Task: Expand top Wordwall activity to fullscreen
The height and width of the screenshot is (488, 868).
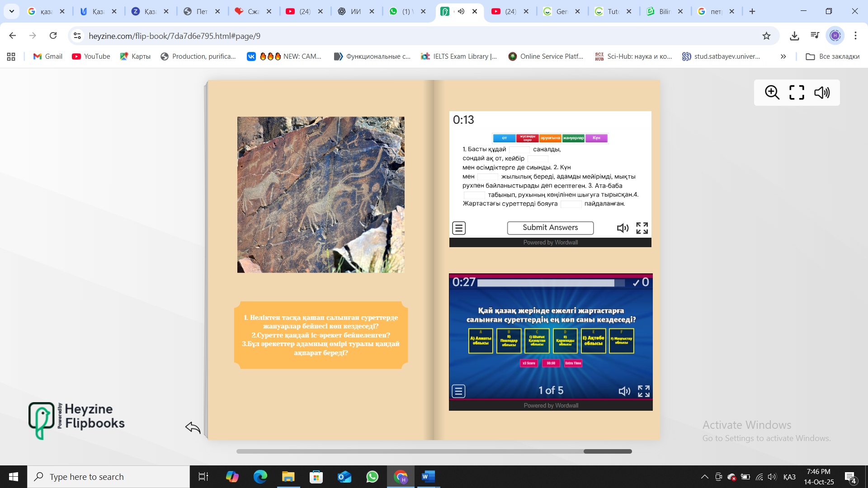Action: 642,228
